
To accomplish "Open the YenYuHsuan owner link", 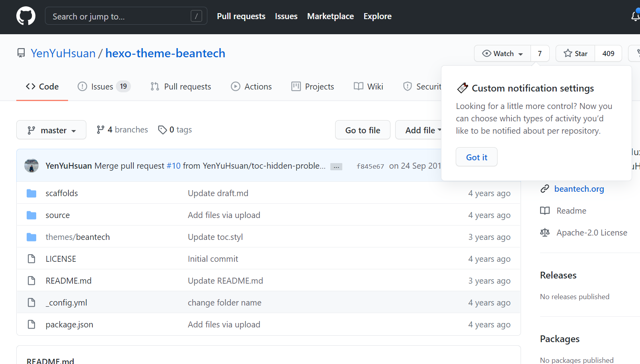I will point(63,53).
